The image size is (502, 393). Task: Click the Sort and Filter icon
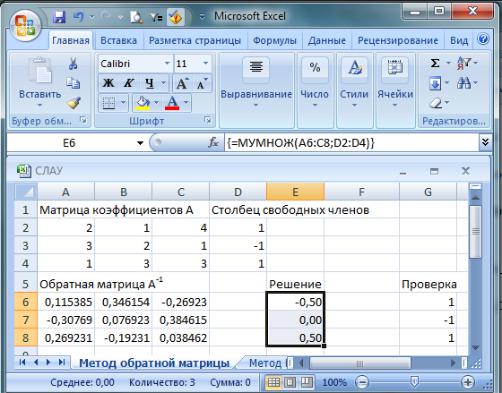pos(464,63)
